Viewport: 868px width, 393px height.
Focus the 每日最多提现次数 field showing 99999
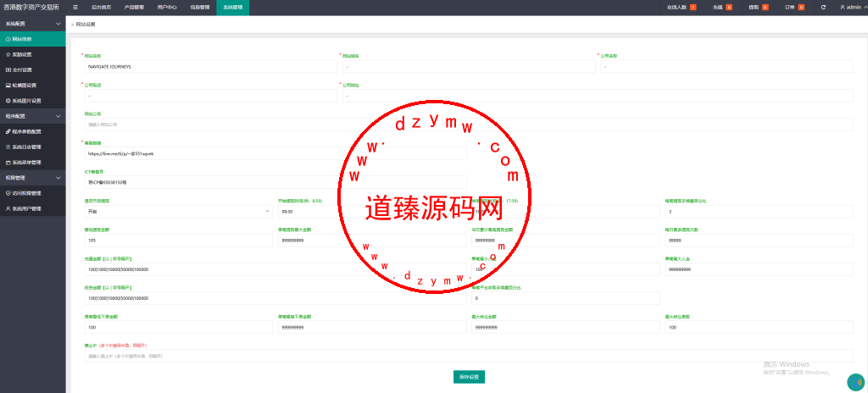coord(759,241)
